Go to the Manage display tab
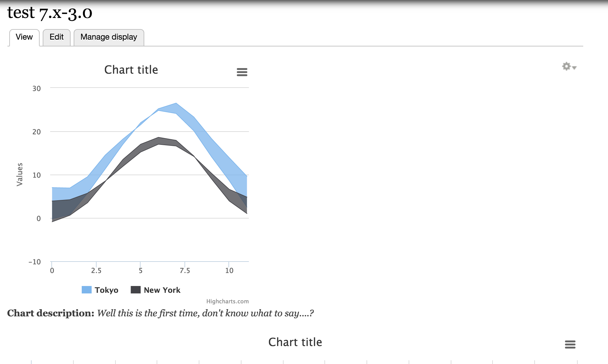 click(x=109, y=37)
